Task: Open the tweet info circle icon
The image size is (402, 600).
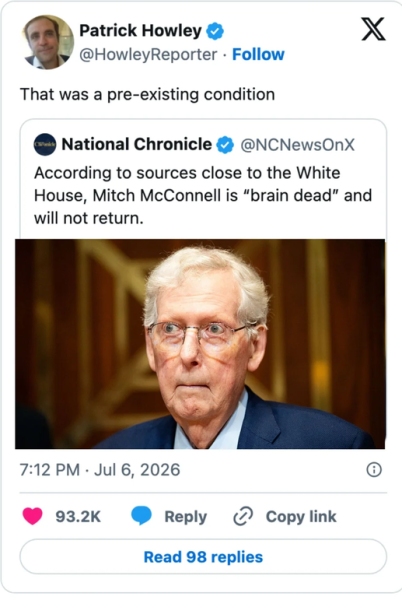Action: click(x=374, y=470)
